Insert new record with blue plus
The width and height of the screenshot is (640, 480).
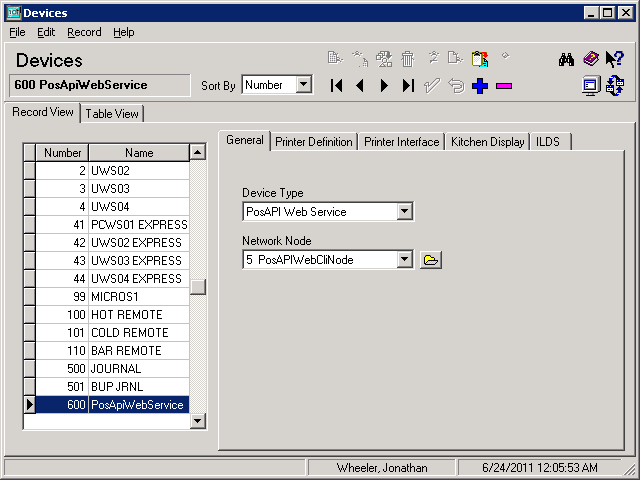click(480, 86)
